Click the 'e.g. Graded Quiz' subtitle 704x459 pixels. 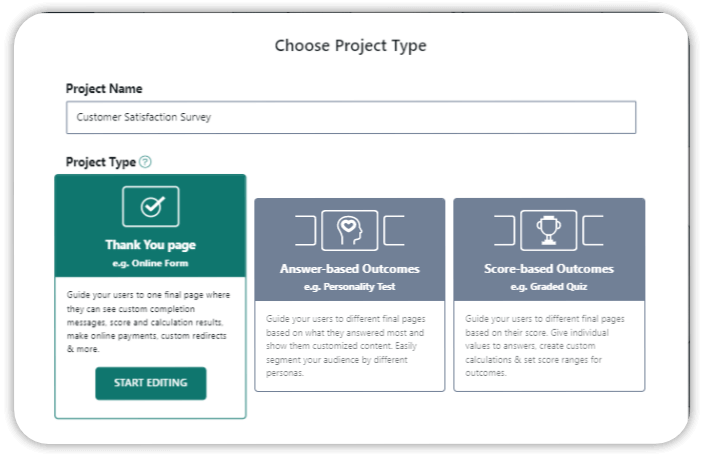tap(549, 287)
